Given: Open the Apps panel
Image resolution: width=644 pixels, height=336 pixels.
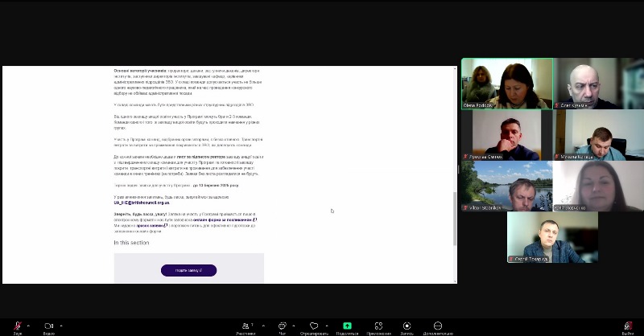Looking at the screenshot, I should pos(378,326).
